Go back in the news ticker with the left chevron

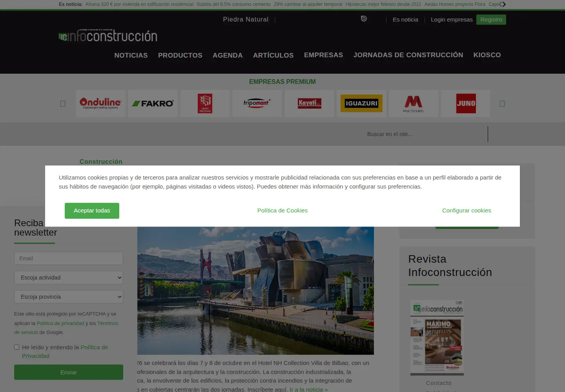coord(500,4)
